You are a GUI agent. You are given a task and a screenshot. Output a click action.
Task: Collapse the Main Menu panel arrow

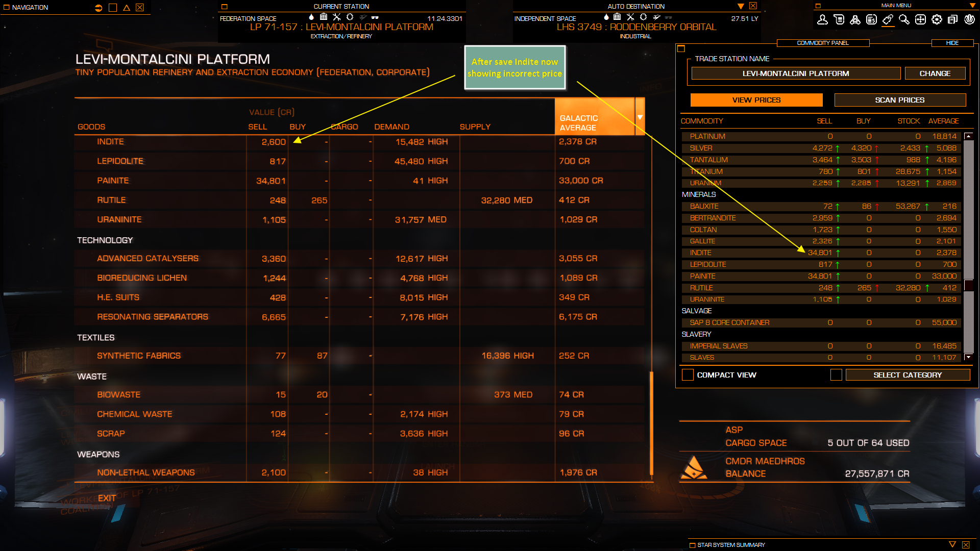[972, 6]
